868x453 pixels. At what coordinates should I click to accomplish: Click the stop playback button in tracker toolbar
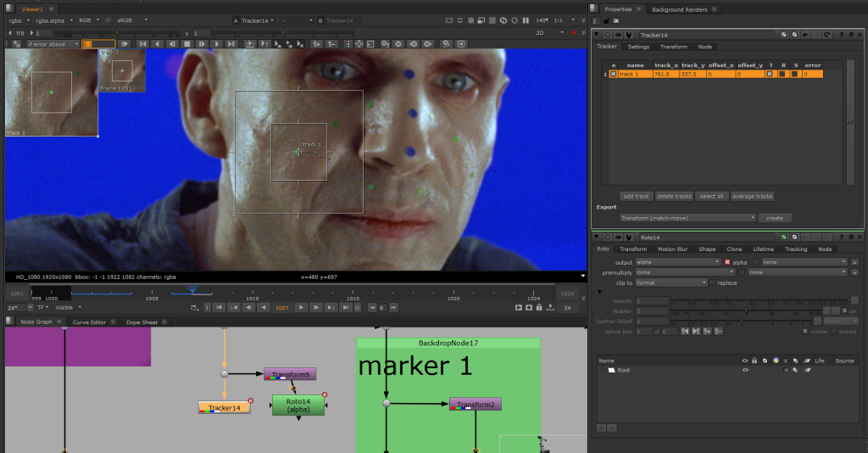[x=187, y=43]
